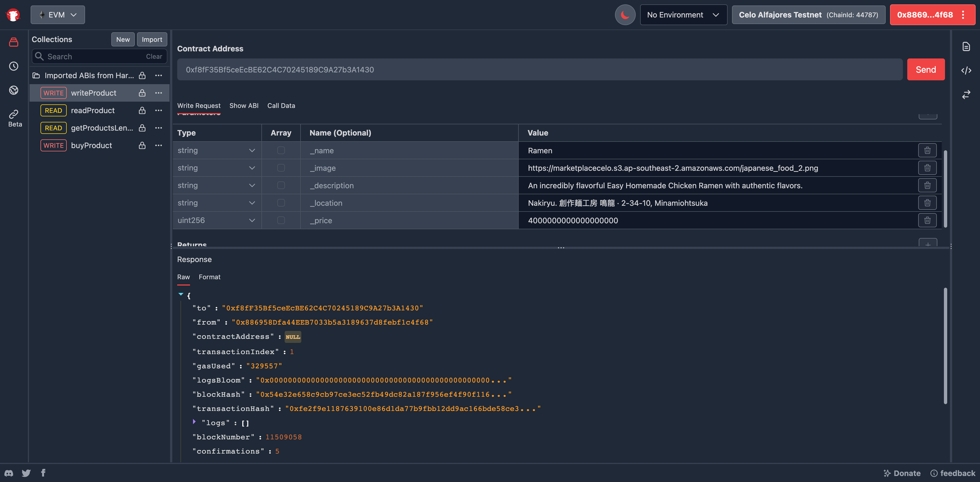
Task: Toggle Array checkbox for _image parameter
Action: click(281, 167)
